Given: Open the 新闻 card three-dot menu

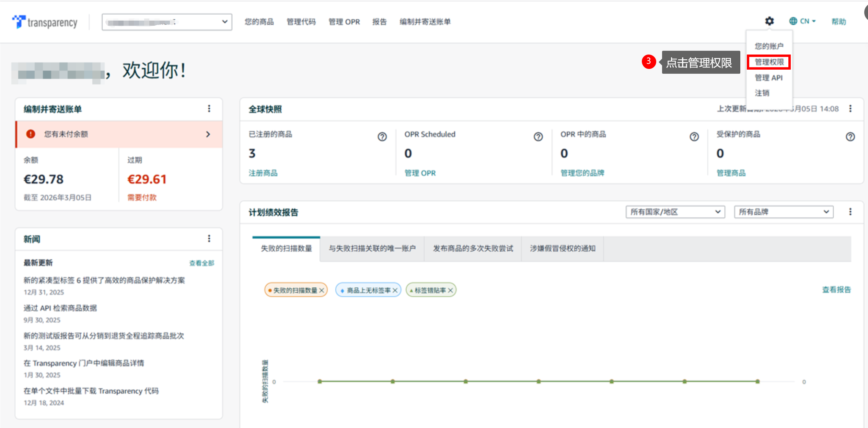Looking at the screenshot, I should coord(209,239).
